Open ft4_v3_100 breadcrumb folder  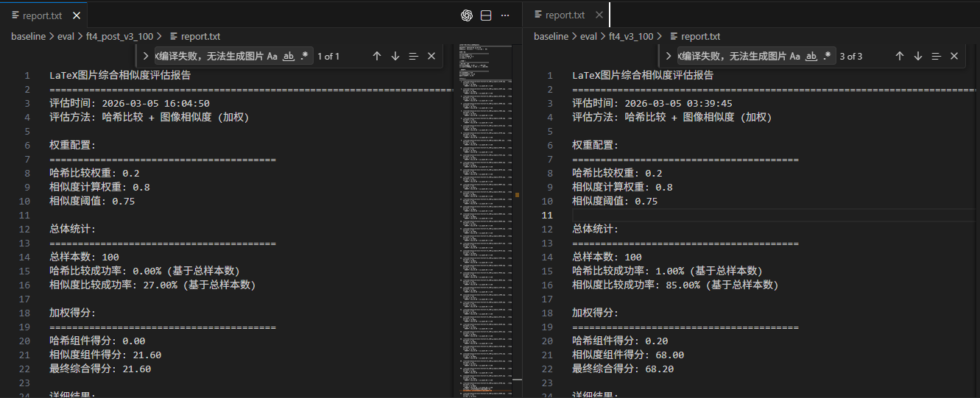tap(631, 36)
